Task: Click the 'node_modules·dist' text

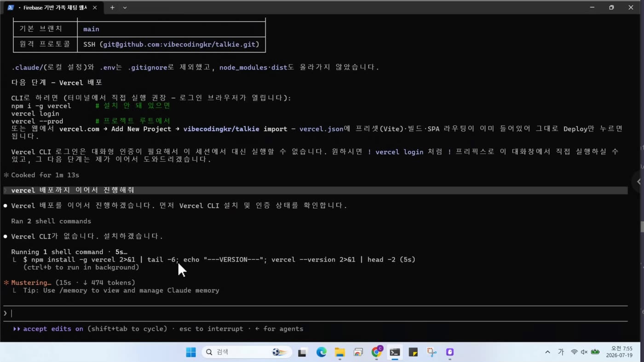Action: pyautogui.click(x=253, y=67)
